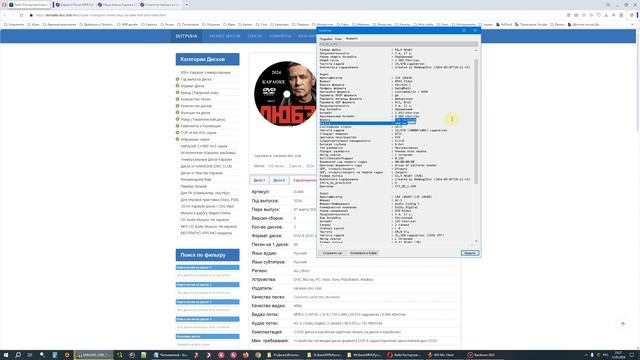Open CD+G Караоке диски link
The image size is (640, 360).
207,207
